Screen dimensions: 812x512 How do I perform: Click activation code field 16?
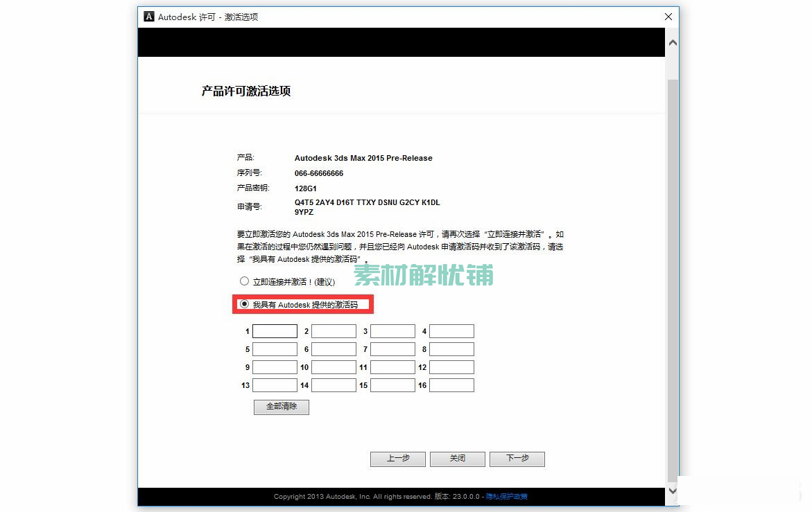coord(451,385)
